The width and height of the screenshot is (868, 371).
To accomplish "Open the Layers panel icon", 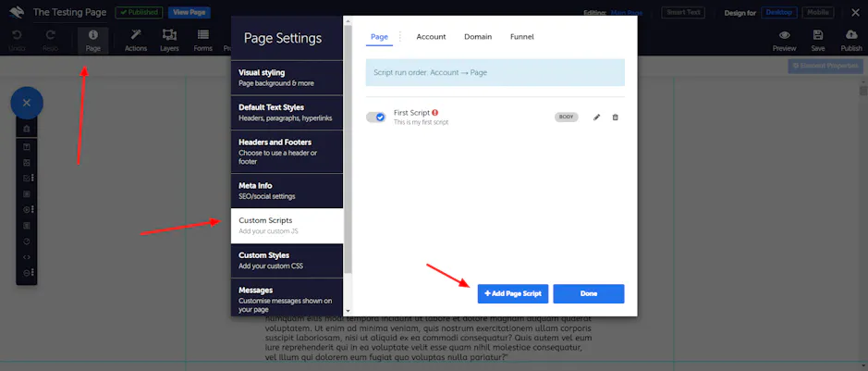I will pyautogui.click(x=169, y=35).
